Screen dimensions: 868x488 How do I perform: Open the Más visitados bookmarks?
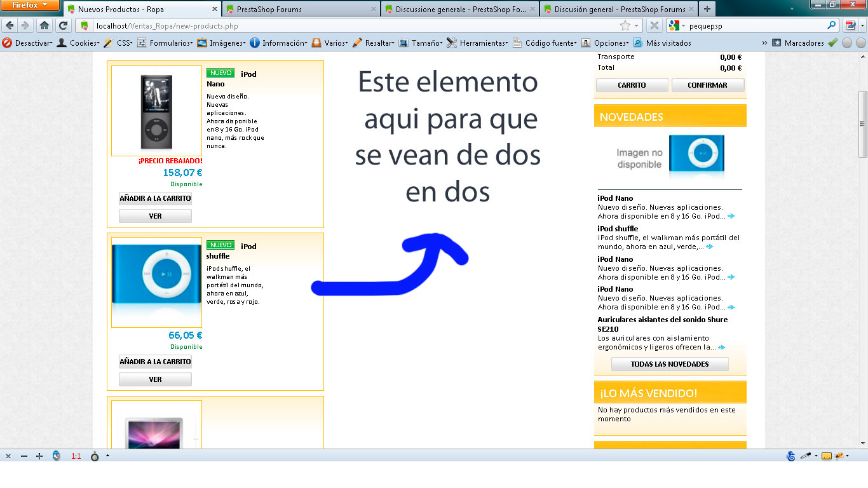point(662,43)
